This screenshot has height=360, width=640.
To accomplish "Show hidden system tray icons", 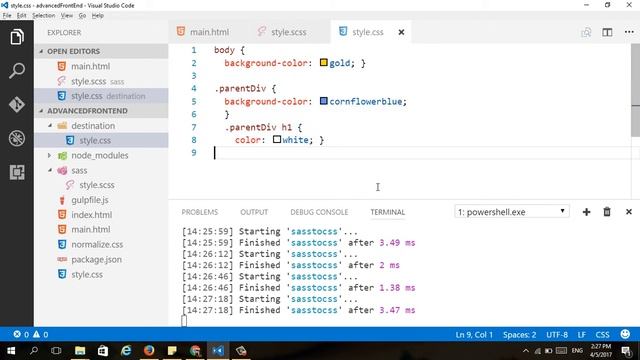I will 526,351.
